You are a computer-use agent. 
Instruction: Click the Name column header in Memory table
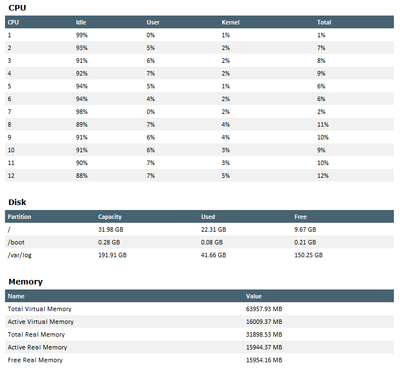point(16,296)
